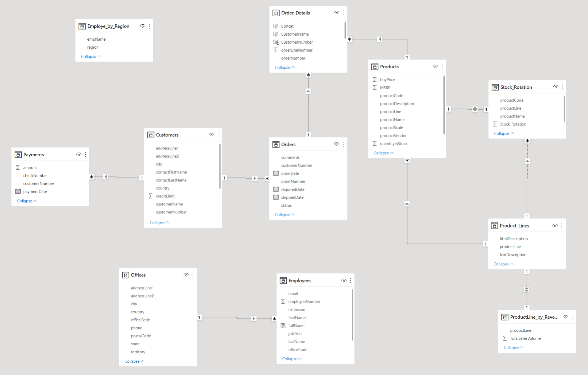
Task: Collapse the ProductLine_by_Reve table
Action: 514,347
